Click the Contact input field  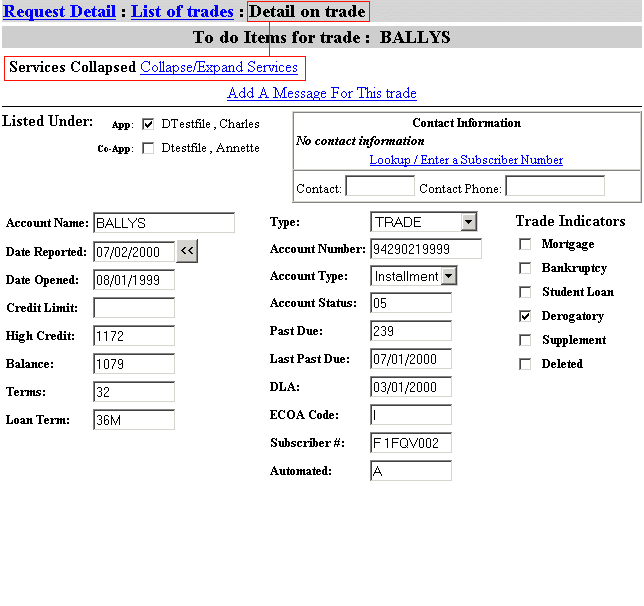pyautogui.click(x=380, y=186)
